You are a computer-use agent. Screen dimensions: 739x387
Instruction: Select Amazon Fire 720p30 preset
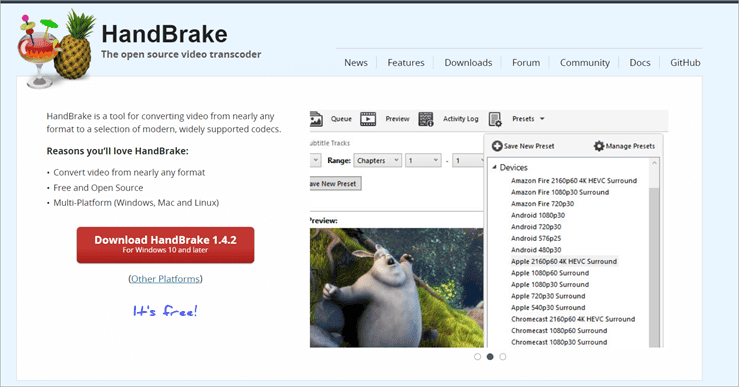pos(542,204)
